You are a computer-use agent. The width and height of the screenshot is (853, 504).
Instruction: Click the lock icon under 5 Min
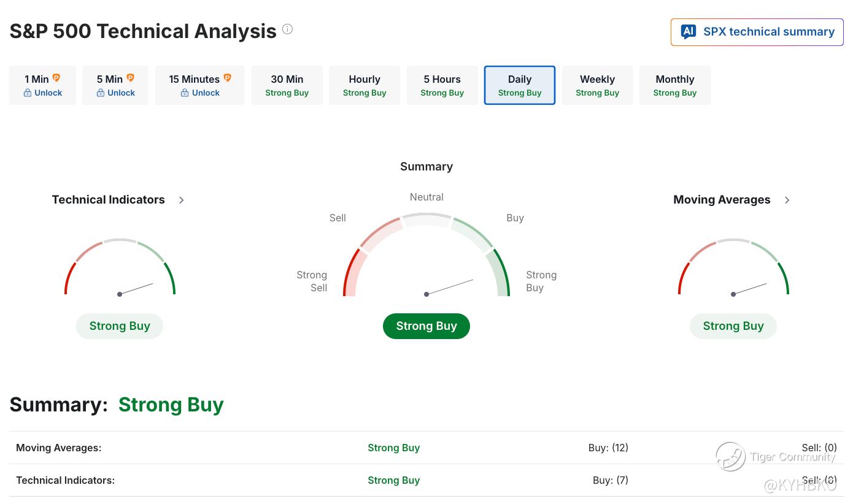coord(101,93)
